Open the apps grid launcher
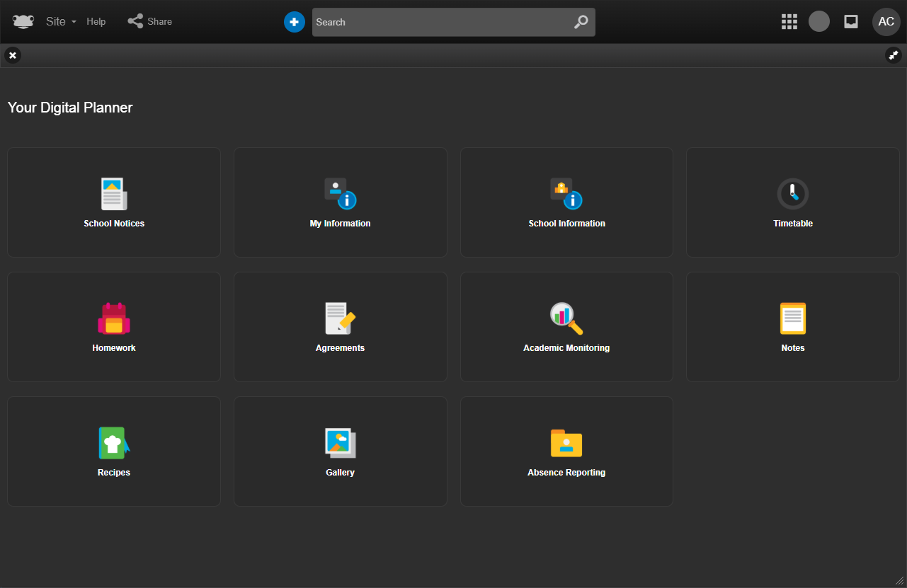907x588 pixels. 789,22
